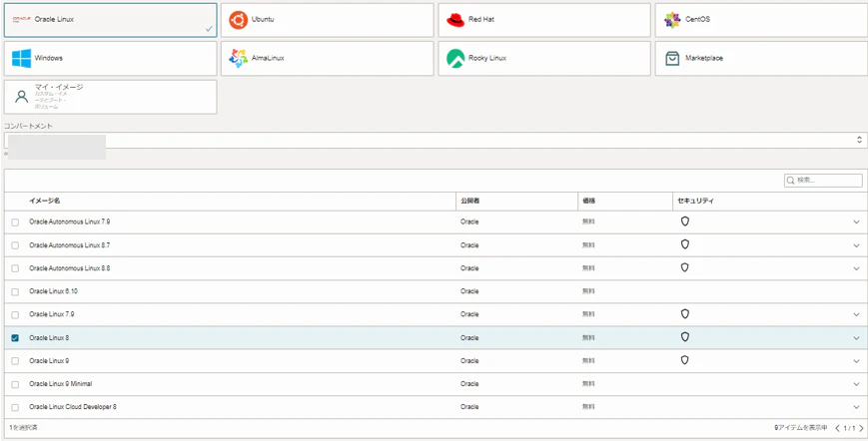Sort by セキュリティ column header
The height and width of the screenshot is (441, 868).
click(696, 202)
